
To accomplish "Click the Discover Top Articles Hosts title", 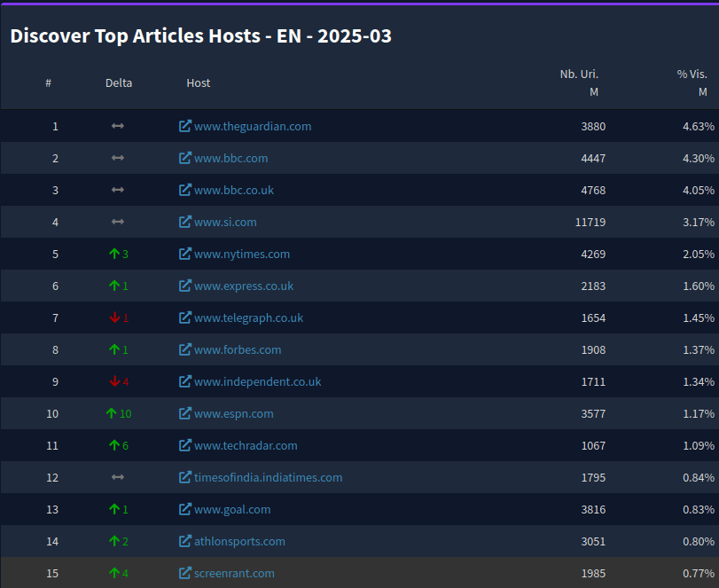I will tap(201, 35).
